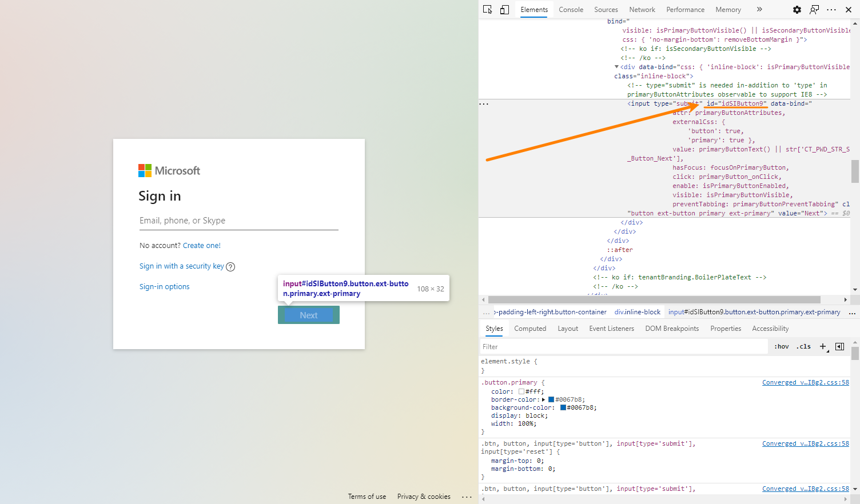Image resolution: width=860 pixels, height=504 pixels.
Task: Toggle the :hov element state panel
Action: pyautogui.click(x=781, y=346)
